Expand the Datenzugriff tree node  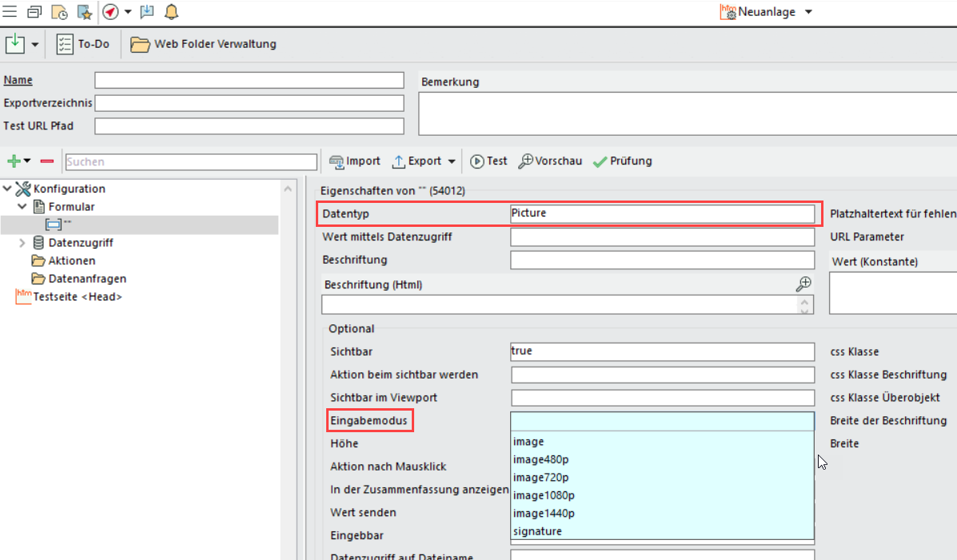[22, 243]
